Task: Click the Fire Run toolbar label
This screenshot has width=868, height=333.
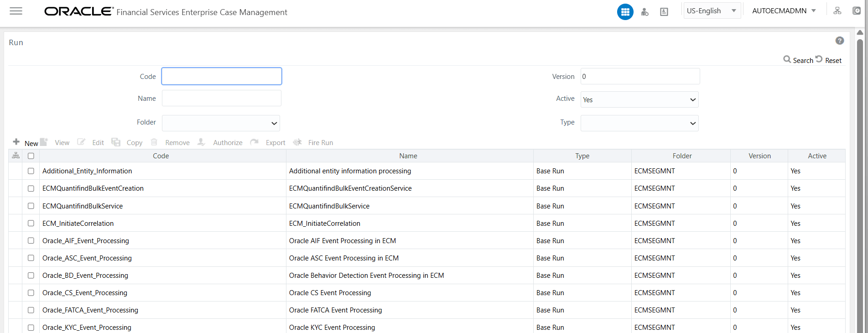Action: click(x=321, y=143)
